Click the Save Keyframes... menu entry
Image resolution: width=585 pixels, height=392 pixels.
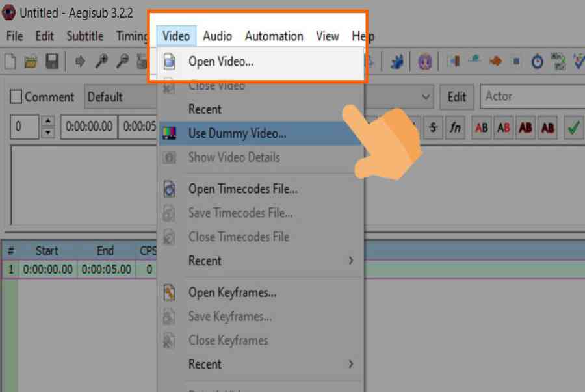[261, 317]
